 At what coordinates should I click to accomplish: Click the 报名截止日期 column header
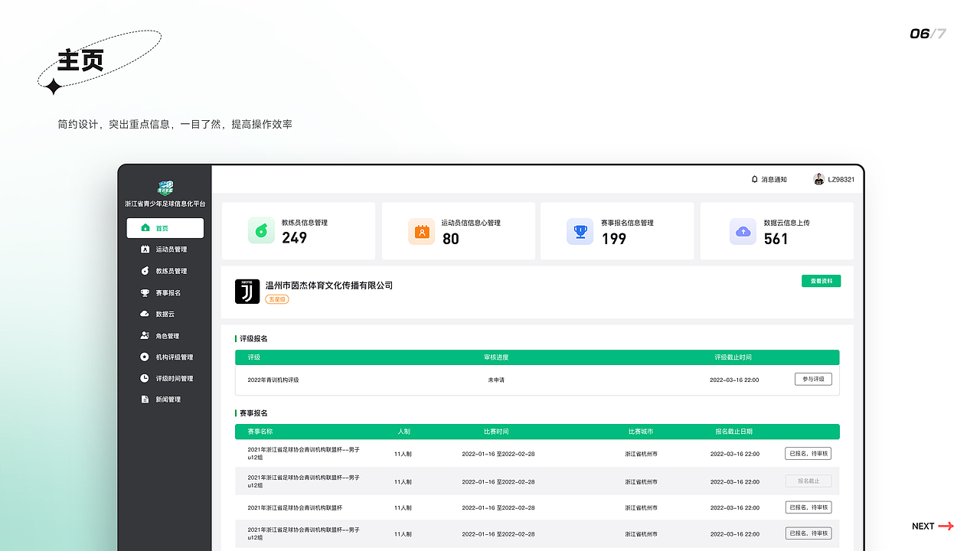(x=734, y=432)
